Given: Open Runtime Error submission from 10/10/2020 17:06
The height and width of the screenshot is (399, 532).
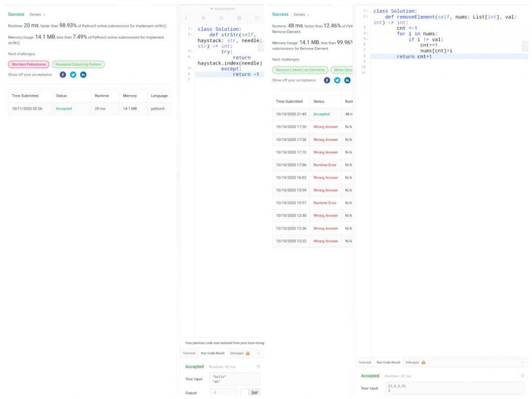Looking at the screenshot, I should click(x=325, y=165).
